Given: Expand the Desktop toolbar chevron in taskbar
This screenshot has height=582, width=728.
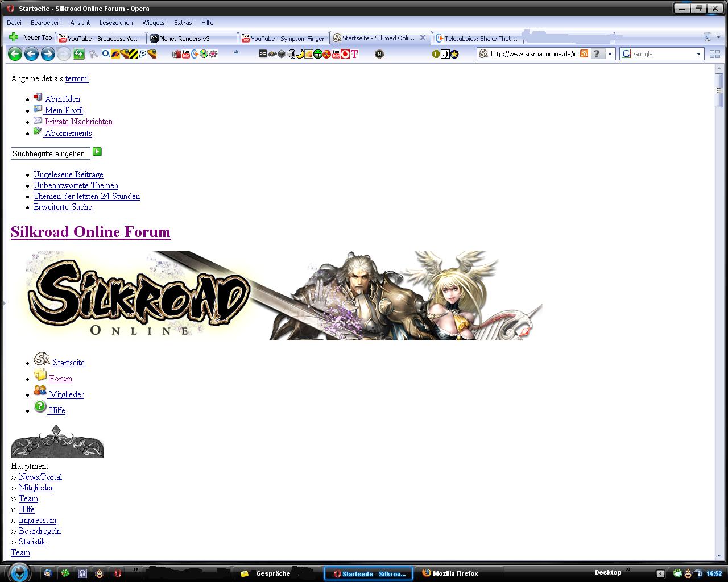Looking at the screenshot, I should click(x=628, y=569).
